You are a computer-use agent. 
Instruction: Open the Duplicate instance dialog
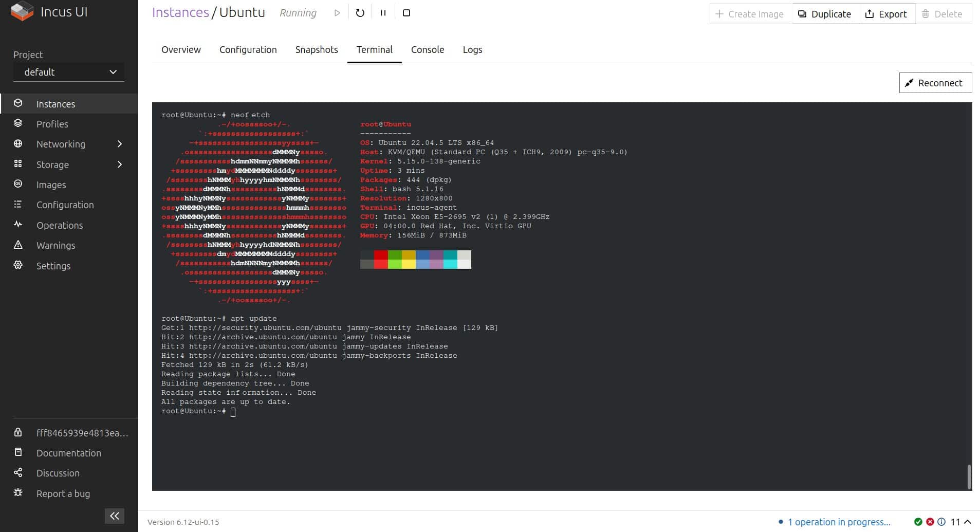click(824, 14)
